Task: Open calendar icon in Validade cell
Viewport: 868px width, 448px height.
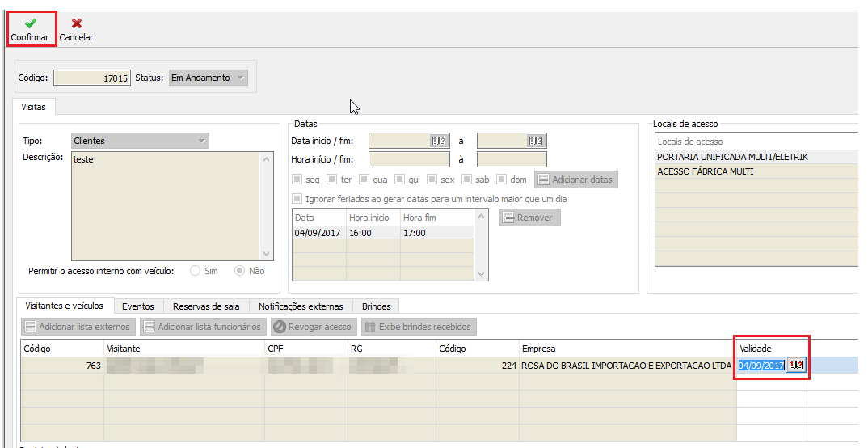Action: (x=796, y=366)
